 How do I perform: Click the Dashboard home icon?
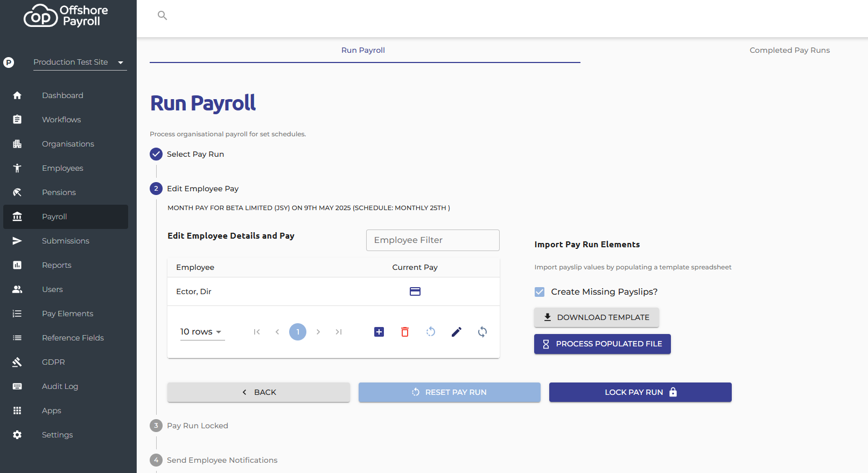coord(17,95)
